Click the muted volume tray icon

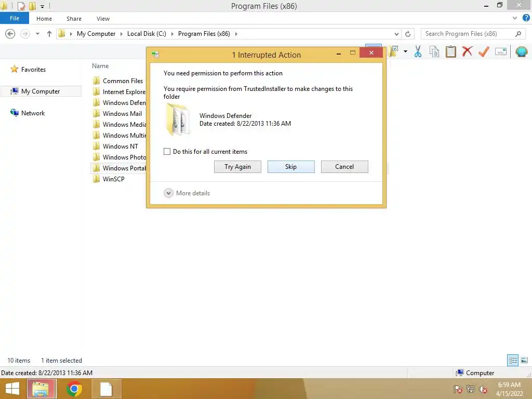483,389
